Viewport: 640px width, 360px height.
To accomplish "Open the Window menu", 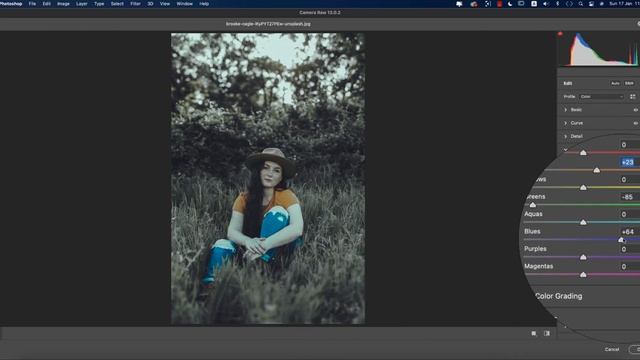I will coord(184,4).
